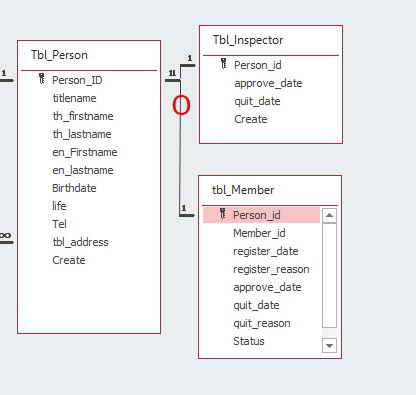Screen dimensions: 416x395
Task: Click the key icon in Tbl_Inspector
Action: 224,64
